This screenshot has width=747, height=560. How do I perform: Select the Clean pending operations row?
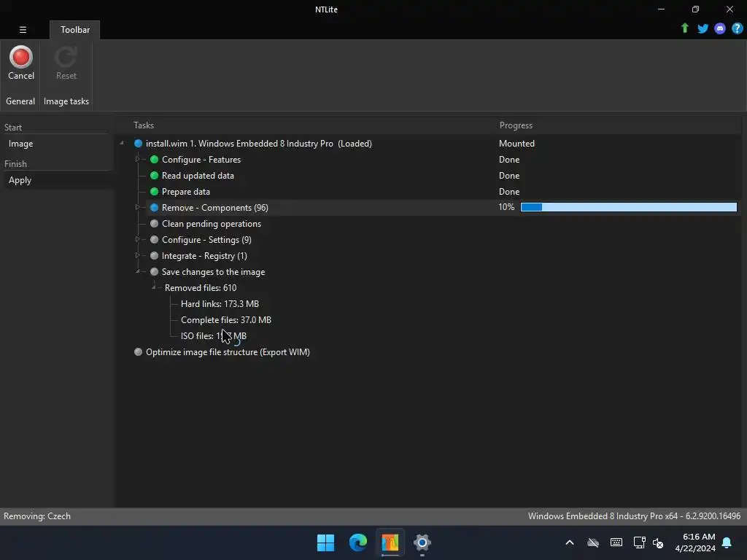click(212, 224)
